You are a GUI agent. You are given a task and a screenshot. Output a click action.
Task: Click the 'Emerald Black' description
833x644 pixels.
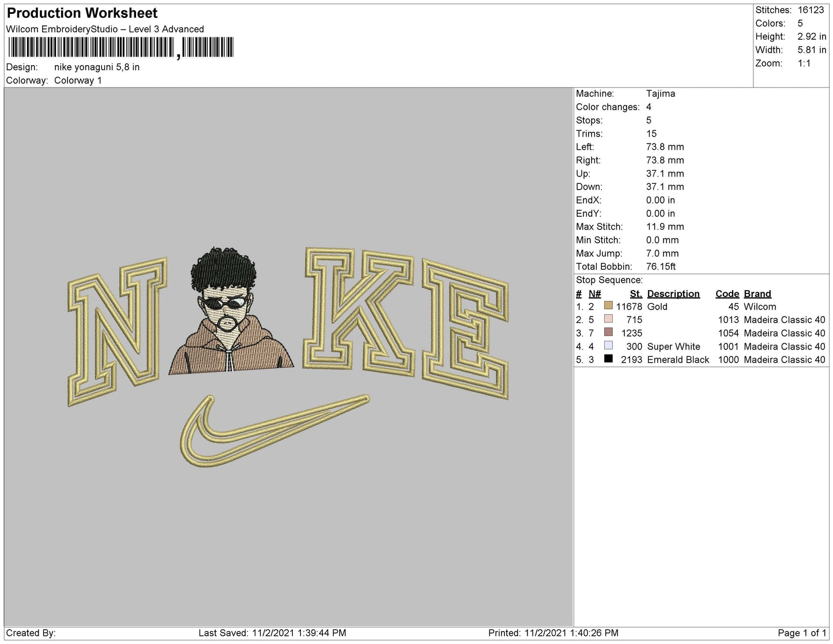click(x=679, y=360)
